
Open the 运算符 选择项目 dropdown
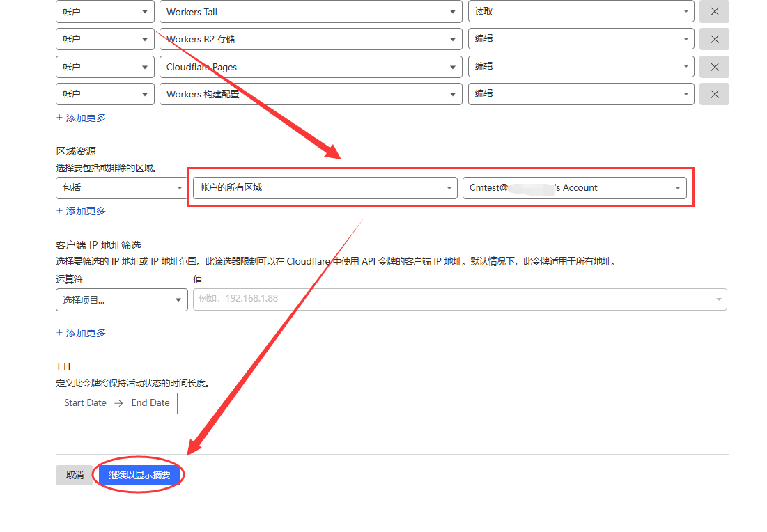coord(121,300)
